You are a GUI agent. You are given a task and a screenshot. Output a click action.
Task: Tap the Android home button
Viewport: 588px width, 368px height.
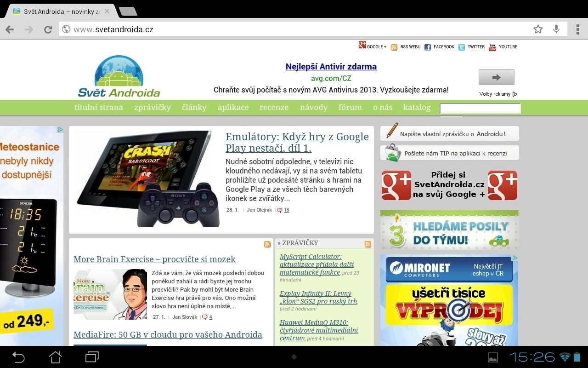pyautogui.click(x=55, y=357)
